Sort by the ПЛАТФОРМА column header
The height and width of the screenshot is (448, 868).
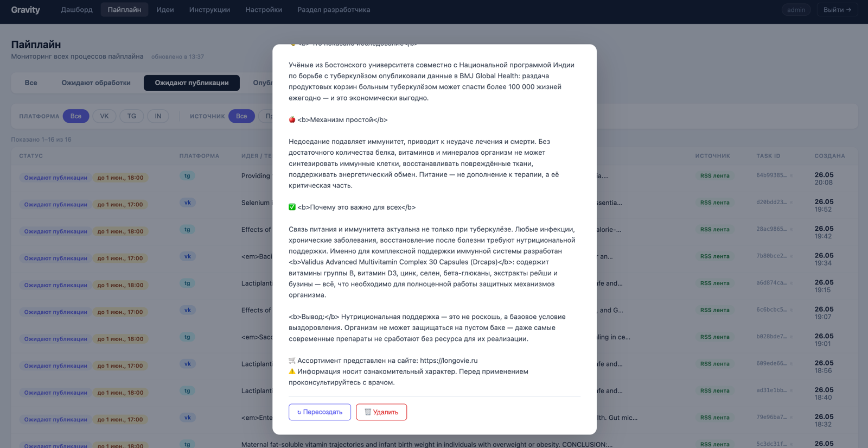point(199,156)
